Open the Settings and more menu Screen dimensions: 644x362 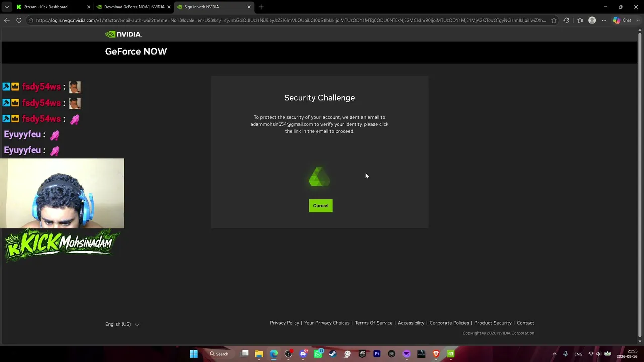tap(604, 20)
